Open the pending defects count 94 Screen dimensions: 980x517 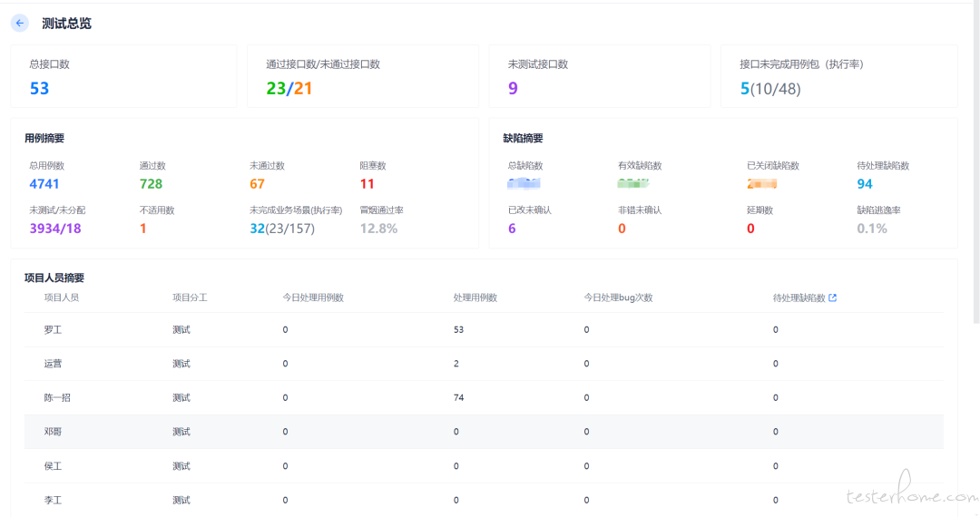(865, 184)
